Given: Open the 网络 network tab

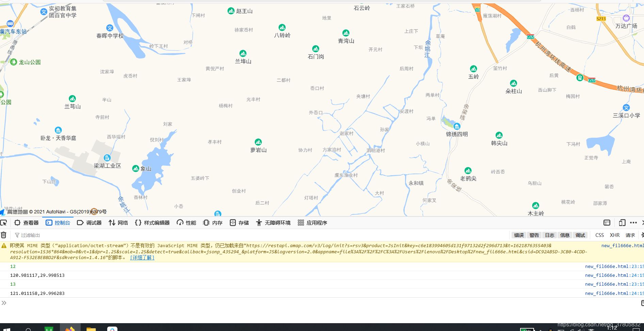Looking at the screenshot, I should coord(118,223).
